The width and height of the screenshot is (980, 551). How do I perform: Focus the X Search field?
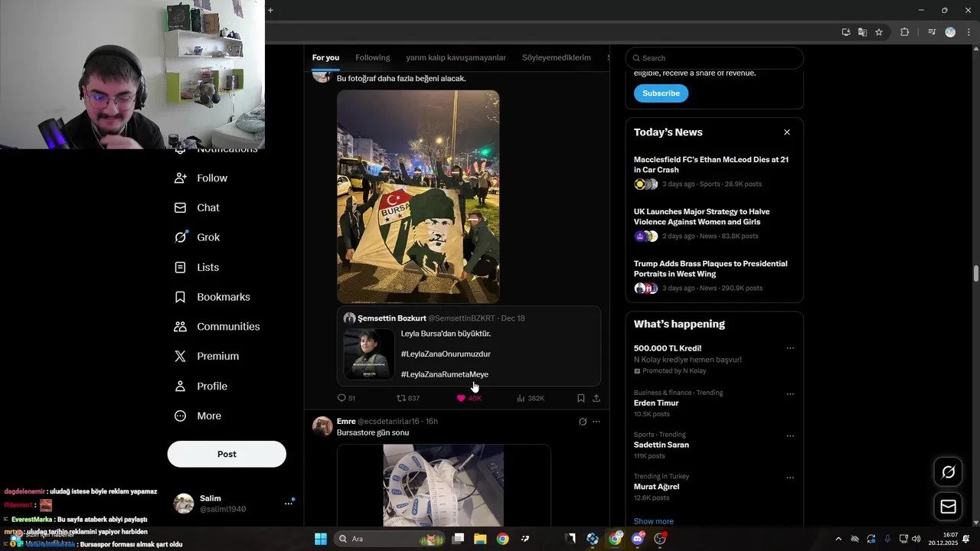click(x=714, y=58)
